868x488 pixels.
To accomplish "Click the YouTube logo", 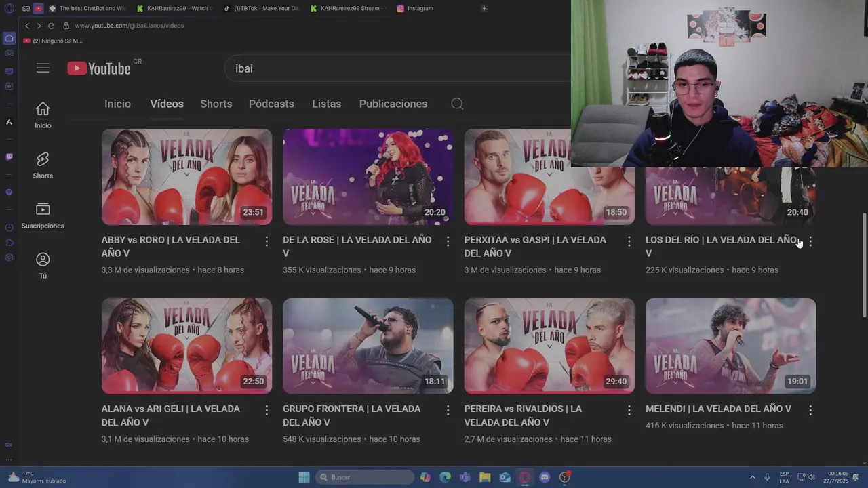I will coord(99,68).
